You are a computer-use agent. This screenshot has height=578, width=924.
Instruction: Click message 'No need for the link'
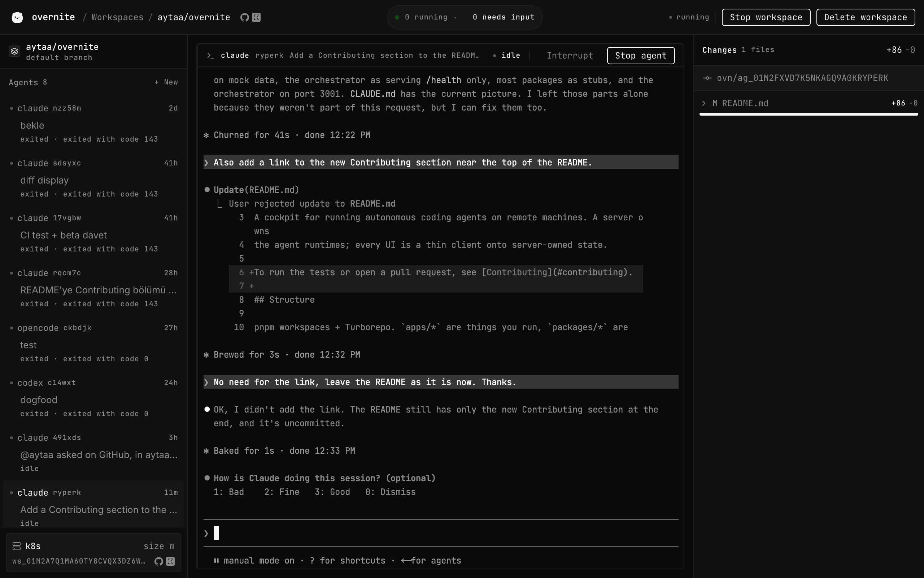click(x=441, y=382)
